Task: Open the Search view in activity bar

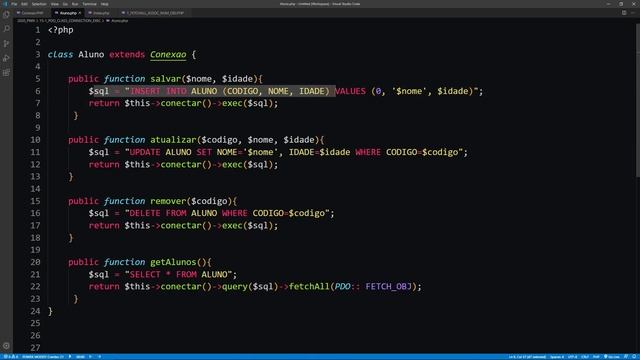Action: pyautogui.click(x=6, y=29)
